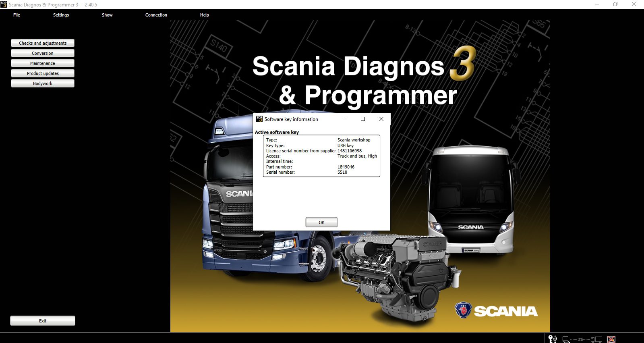
Task: Click licence serial number 1481106998
Action: click(350, 151)
